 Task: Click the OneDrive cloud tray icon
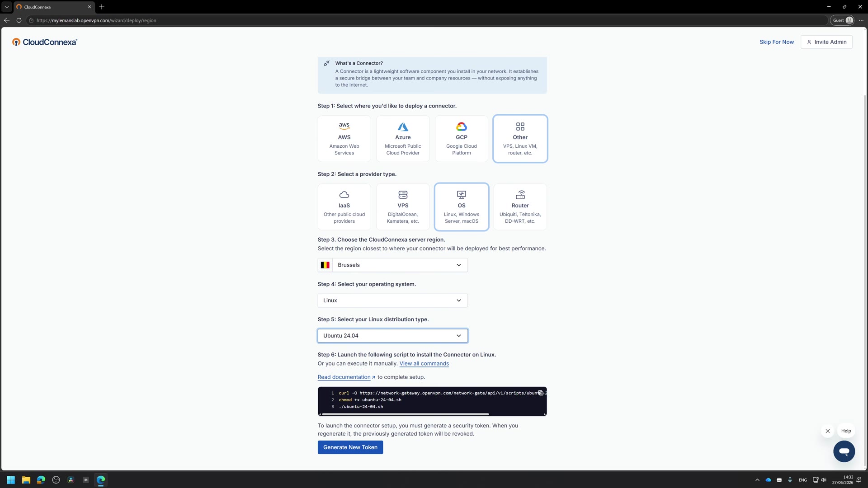pyautogui.click(x=768, y=480)
